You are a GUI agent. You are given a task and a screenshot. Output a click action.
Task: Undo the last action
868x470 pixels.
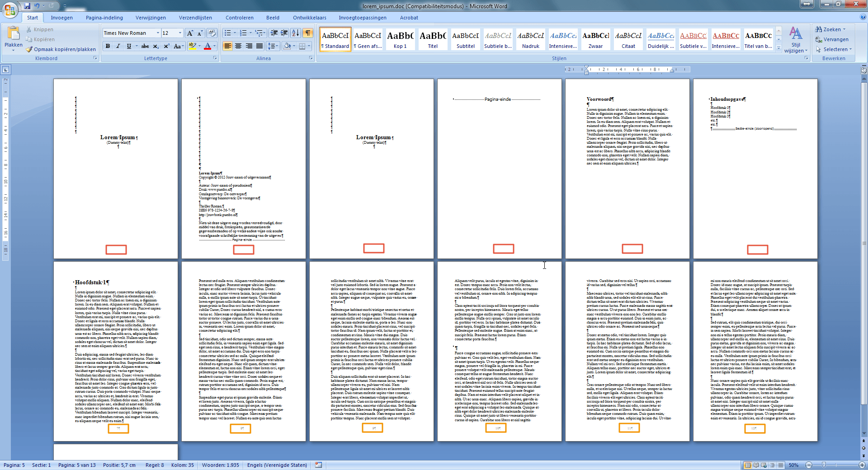(37, 6)
